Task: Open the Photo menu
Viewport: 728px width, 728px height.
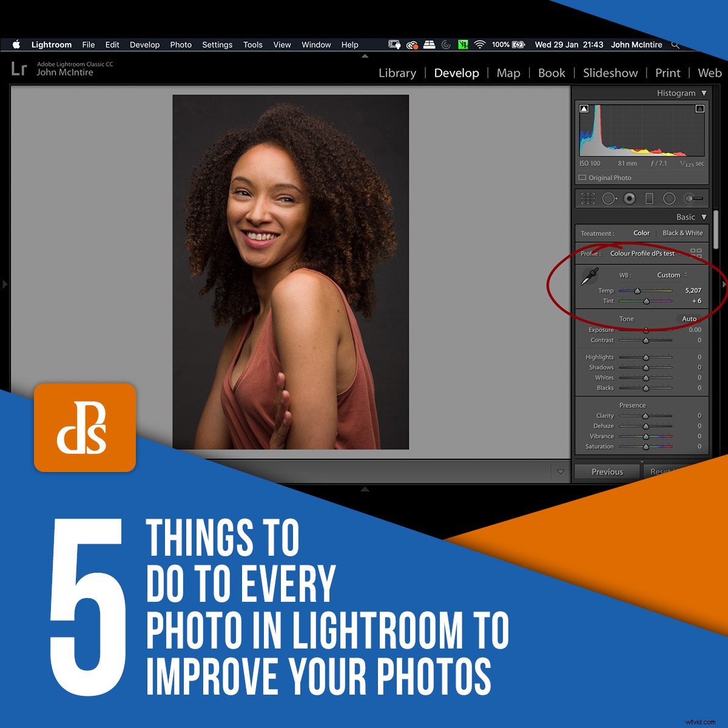Action: click(x=181, y=44)
